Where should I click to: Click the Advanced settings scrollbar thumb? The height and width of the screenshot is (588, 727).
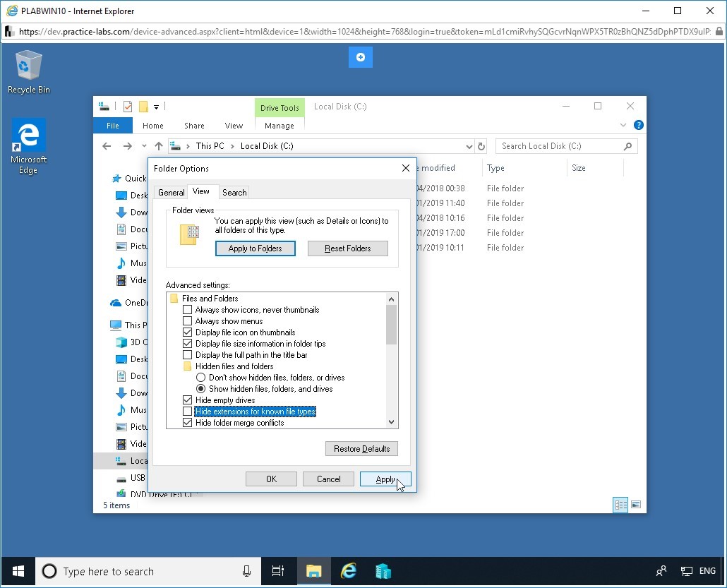pyautogui.click(x=391, y=325)
